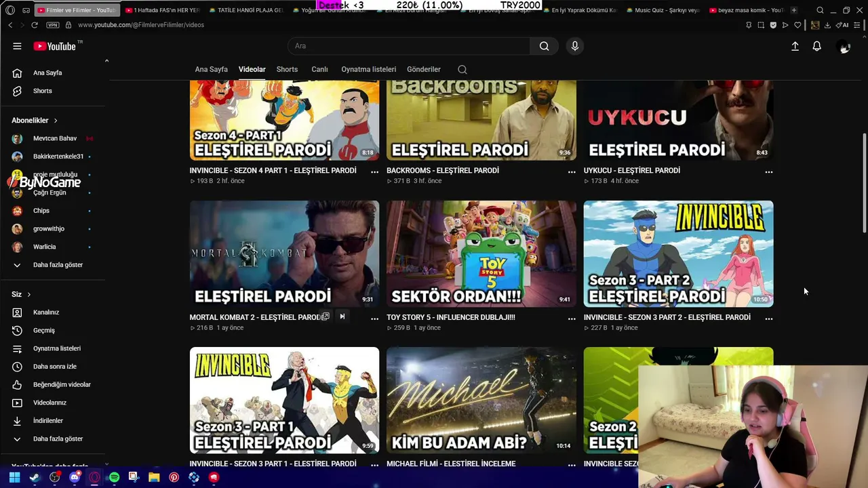Start voice search with the microphone
Viewport: 868px width, 488px height.
tap(574, 46)
